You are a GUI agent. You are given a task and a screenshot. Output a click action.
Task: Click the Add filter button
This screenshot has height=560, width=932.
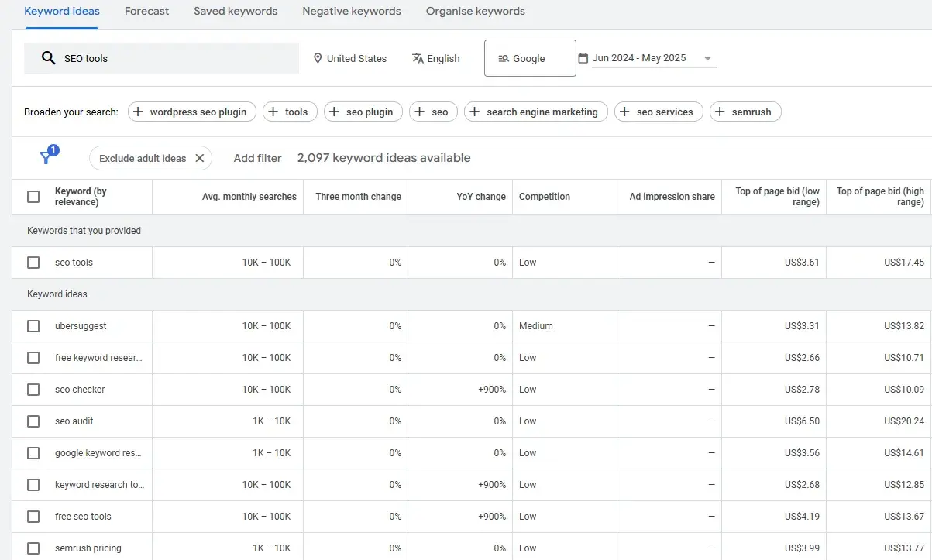pyautogui.click(x=257, y=158)
